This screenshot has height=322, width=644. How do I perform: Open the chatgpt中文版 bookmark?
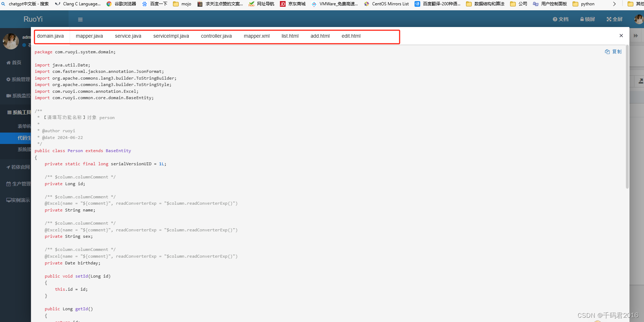pos(25,4)
